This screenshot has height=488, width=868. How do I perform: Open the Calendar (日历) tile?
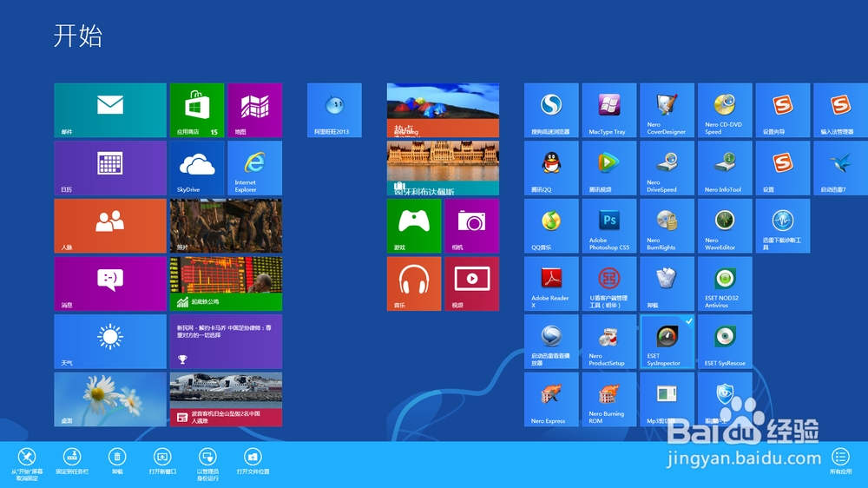(110, 168)
